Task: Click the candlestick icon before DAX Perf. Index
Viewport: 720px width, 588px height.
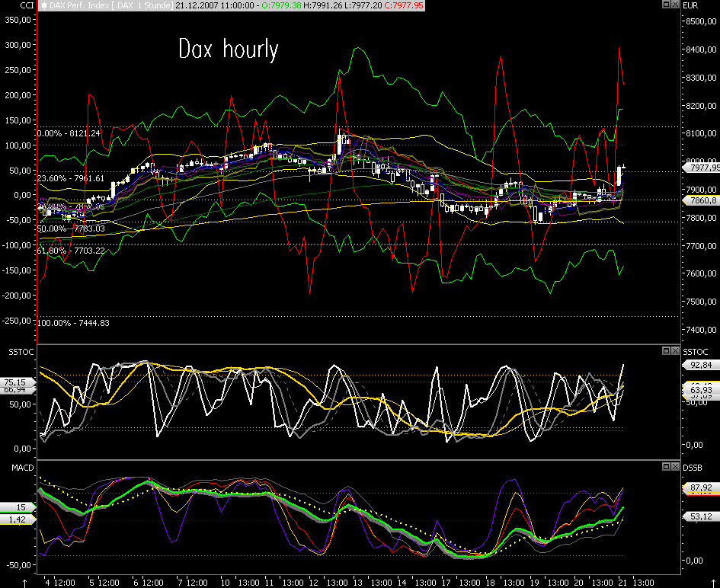Action: pyautogui.click(x=44, y=5)
